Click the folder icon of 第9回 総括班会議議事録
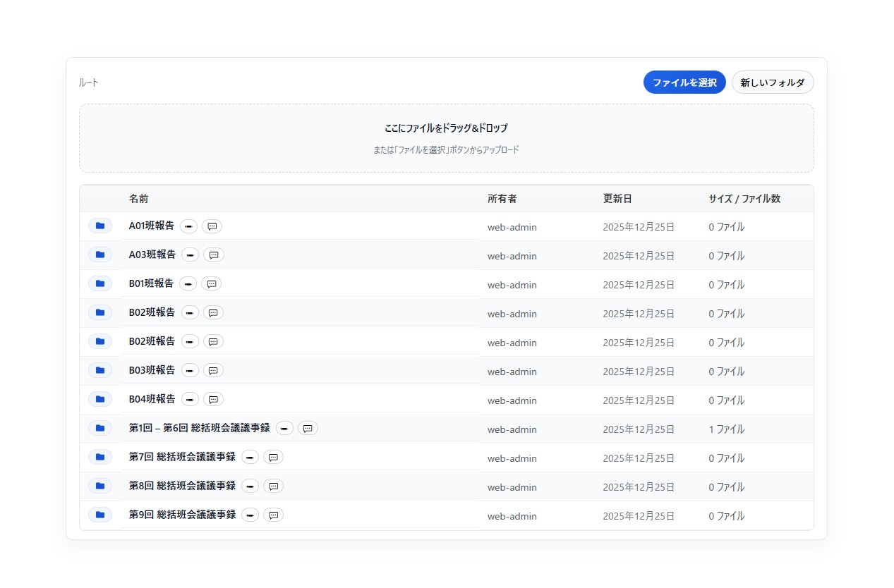 [100, 515]
